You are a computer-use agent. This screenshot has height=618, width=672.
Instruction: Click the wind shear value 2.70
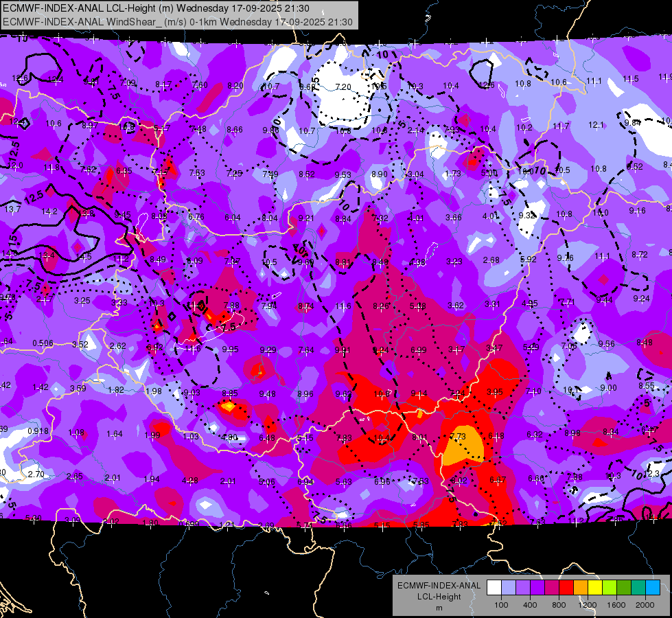point(36,474)
